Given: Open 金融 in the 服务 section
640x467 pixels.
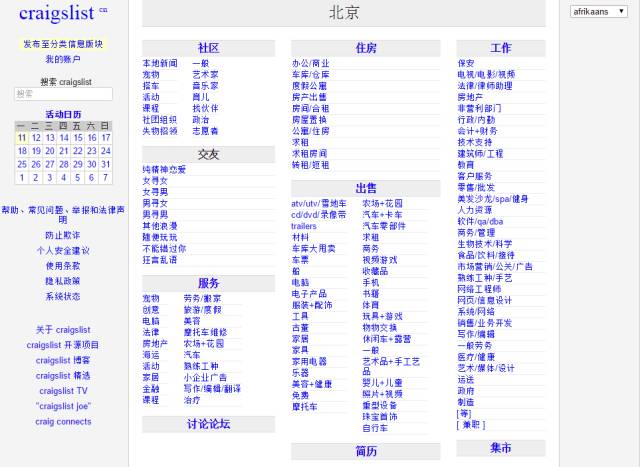Looking at the screenshot, I should [x=151, y=389].
